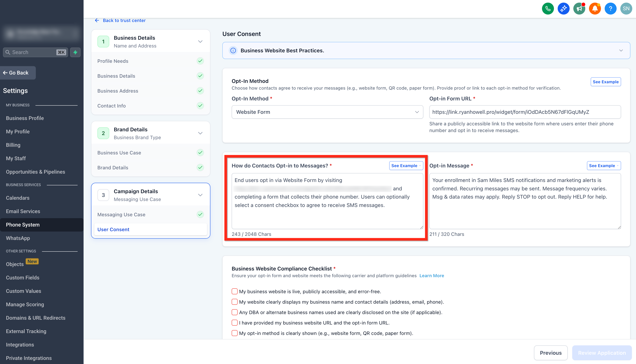Click the info icon in Best Practices banner

pyautogui.click(x=233, y=50)
